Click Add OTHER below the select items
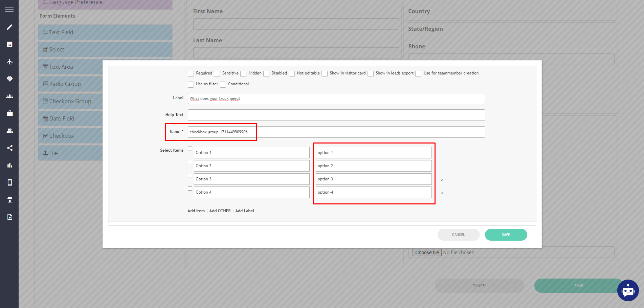Viewport: 644px width, 308px height. [x=220, y=211]
